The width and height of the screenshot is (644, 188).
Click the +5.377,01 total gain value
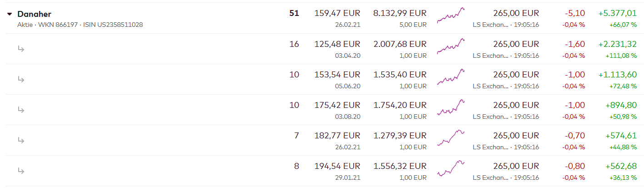(x=617, y=13)
